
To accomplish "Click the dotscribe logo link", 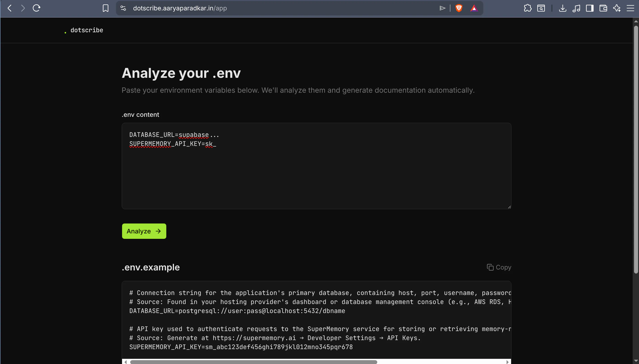I will pos(84,30).
